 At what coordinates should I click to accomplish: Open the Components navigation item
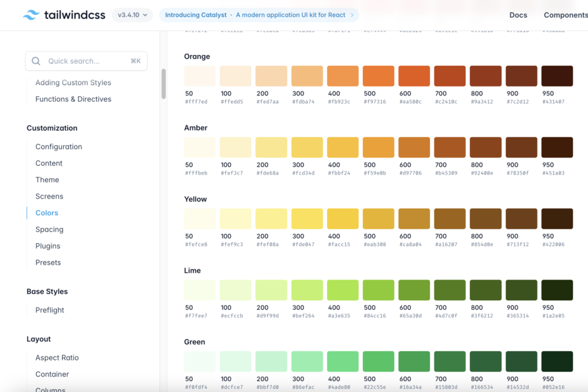[565, 15]
